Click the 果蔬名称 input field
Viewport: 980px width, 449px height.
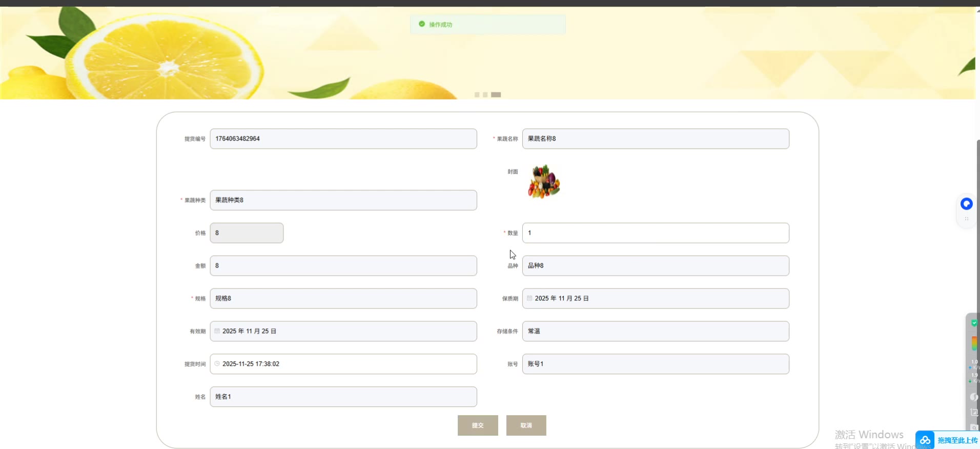pos(656,139)
